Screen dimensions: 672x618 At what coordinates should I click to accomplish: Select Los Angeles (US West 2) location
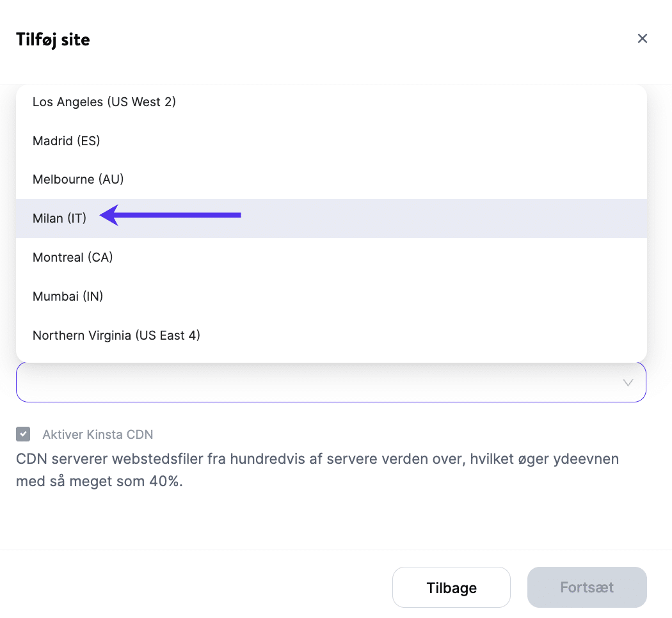tap(104, 102)
